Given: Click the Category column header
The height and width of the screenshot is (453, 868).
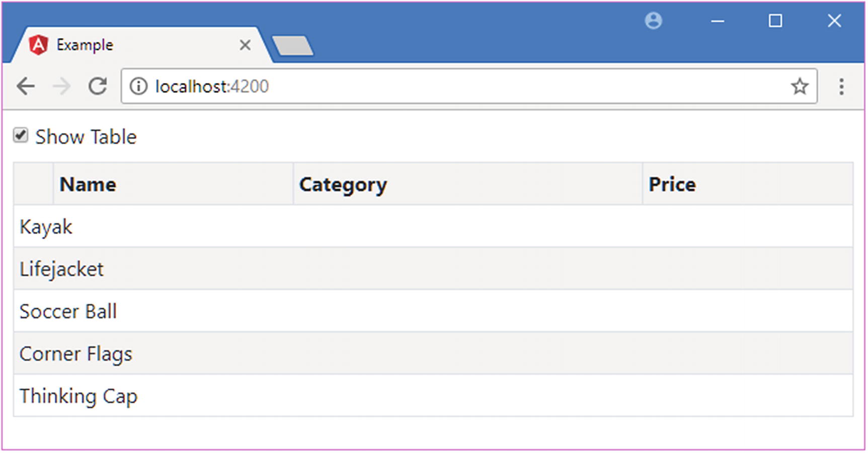Looking at the screenshot, I should click(x=343, y=185).
